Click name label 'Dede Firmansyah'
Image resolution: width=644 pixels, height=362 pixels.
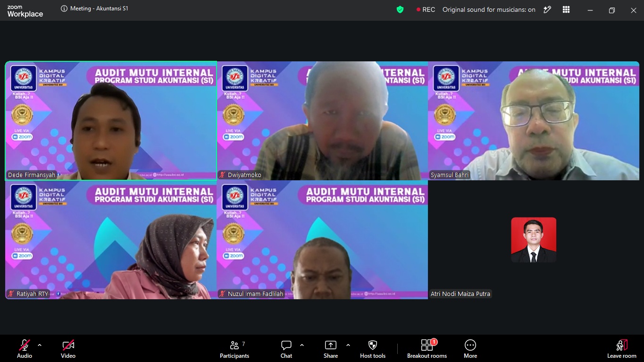coord(32,175)
